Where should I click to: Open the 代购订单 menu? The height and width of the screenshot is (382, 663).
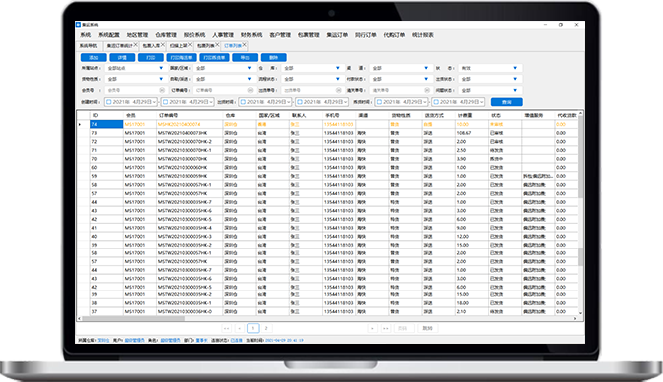click(x=394, y=35)
